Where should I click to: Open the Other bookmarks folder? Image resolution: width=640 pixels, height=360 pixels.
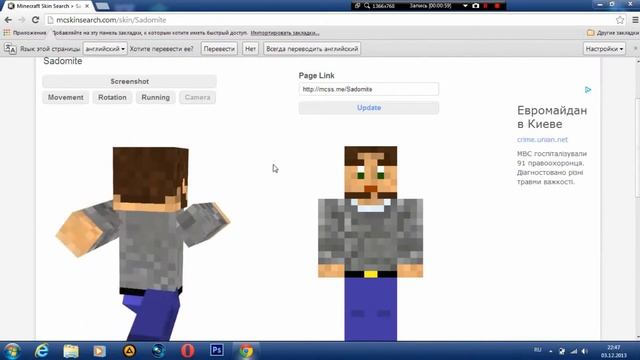coord(613,33)
